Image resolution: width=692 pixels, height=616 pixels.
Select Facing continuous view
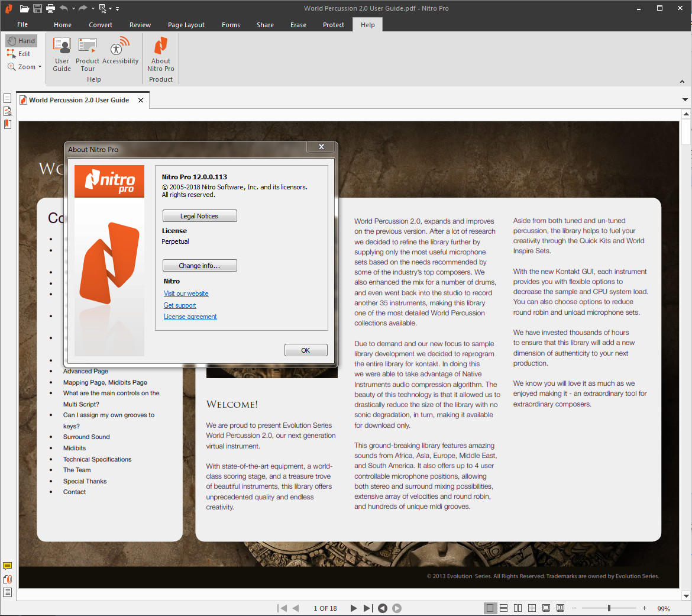coord(532,608)
